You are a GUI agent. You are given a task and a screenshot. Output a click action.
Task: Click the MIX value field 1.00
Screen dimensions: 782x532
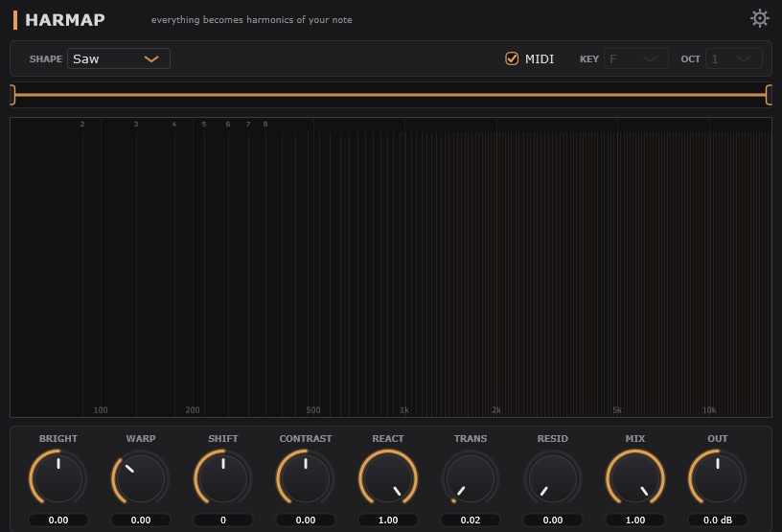pos(635,520)
